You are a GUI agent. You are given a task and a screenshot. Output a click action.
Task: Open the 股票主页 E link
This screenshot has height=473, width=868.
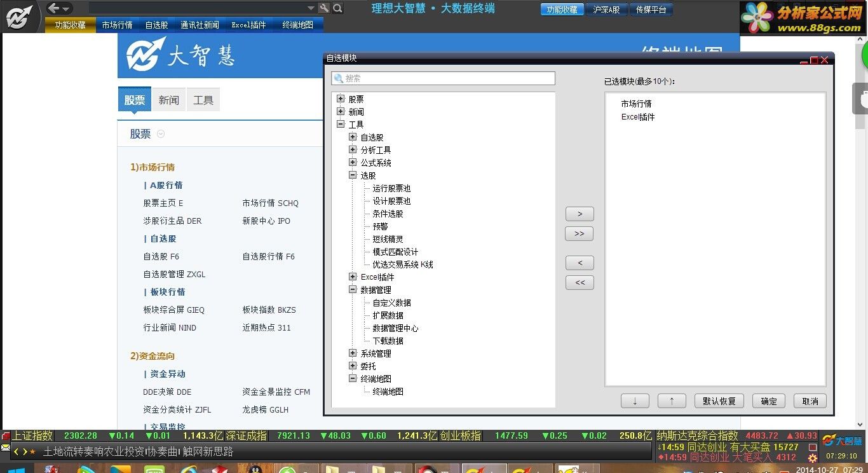click(x=163, y=203)
